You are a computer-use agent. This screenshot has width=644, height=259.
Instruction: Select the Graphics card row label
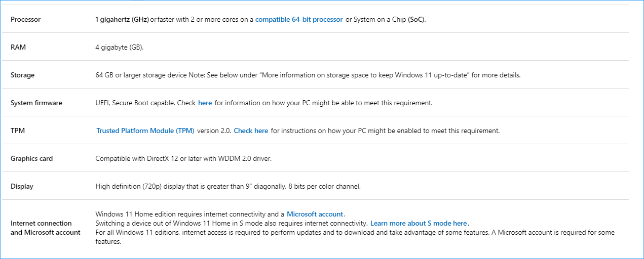[x=31, y=158]
